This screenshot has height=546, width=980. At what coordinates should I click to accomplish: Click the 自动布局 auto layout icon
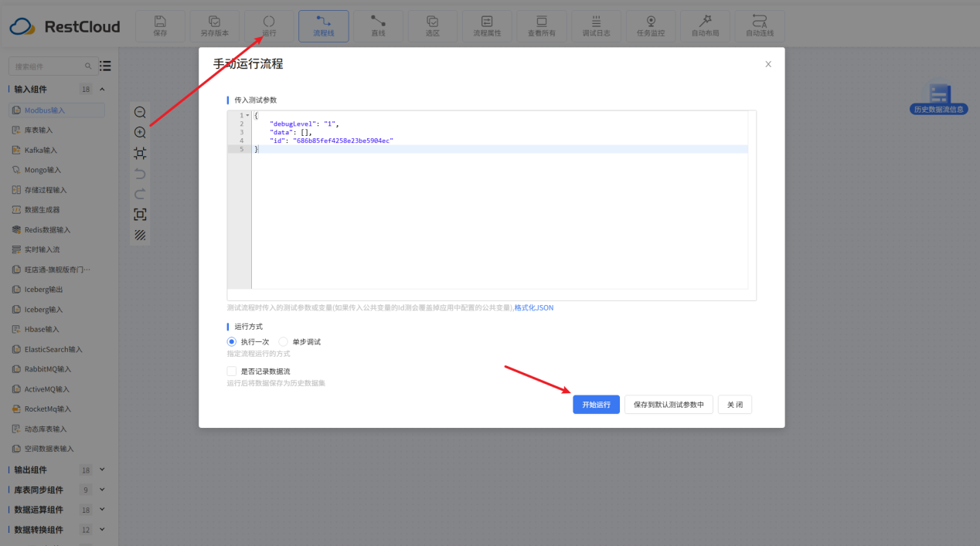pos(705,25)
